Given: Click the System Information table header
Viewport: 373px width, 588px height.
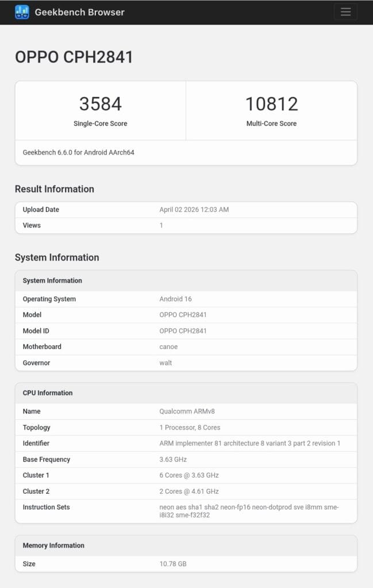Looking at the screenshot, I should point(52,281).
